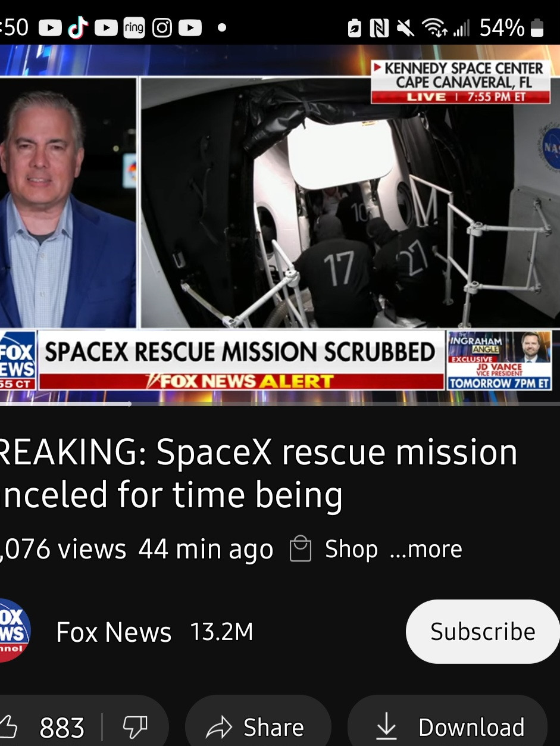The image size is (560, 746).
Task: Tap the Wi-Fi status icon
Action: pyautogui.click(x=433, y=28)
